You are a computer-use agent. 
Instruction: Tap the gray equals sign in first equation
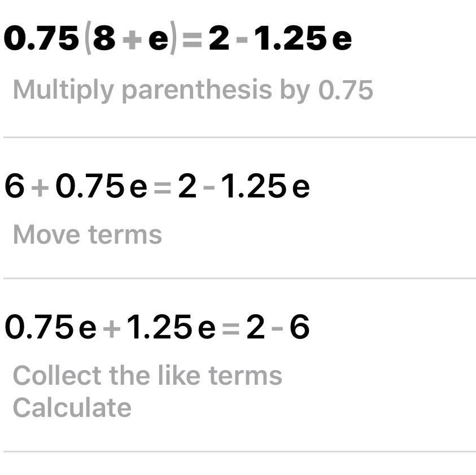(192, 40)
